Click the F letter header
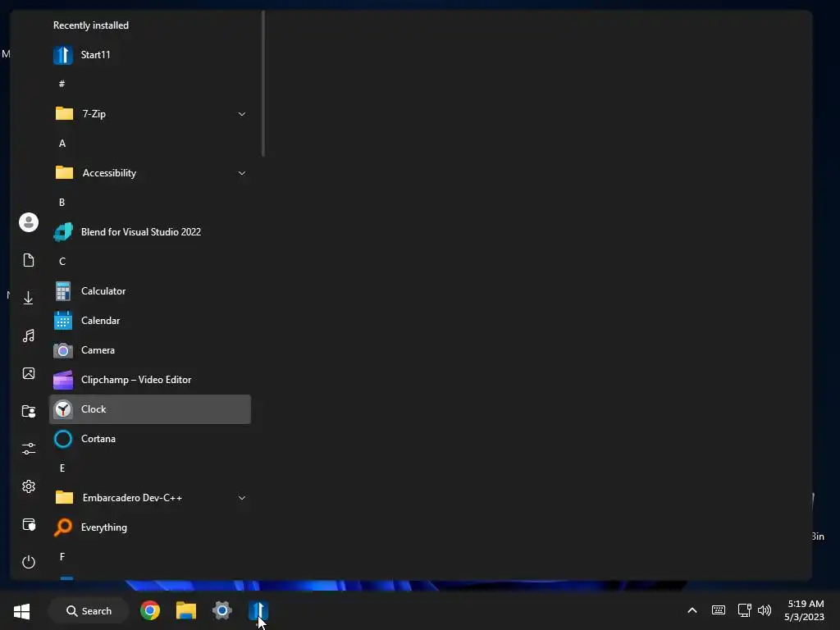The image size is (840, 630). click(62, 557)
